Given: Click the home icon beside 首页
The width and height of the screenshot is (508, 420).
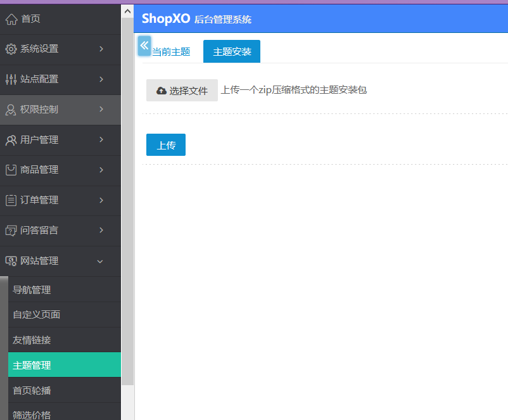Looking at the screenshot, I should coord(11,19).
